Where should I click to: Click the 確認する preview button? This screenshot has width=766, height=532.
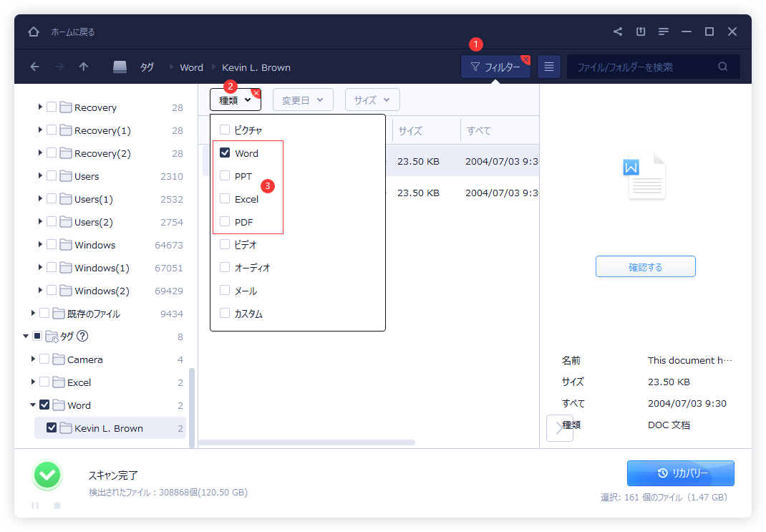(645, 267)
